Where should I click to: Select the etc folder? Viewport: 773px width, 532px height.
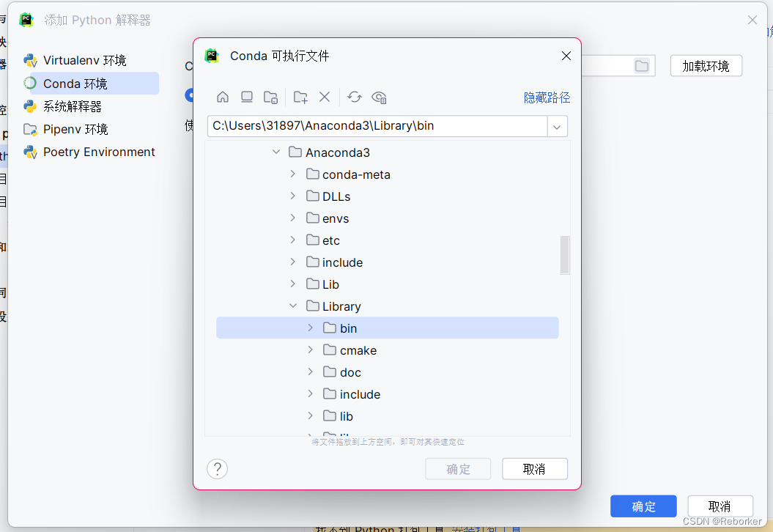[x=387, y=240]
